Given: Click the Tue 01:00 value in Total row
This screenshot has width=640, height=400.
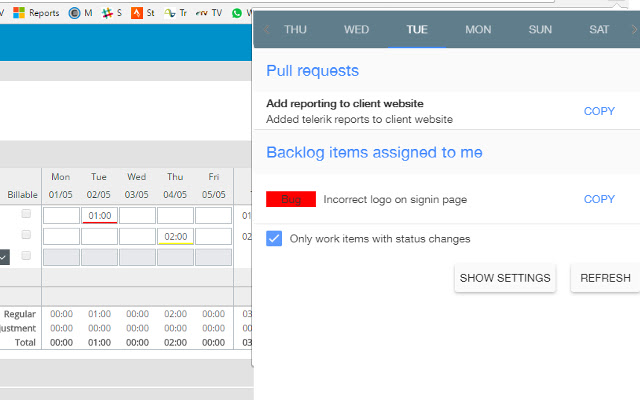Looking at the screenshot, I should click(99, 342).
